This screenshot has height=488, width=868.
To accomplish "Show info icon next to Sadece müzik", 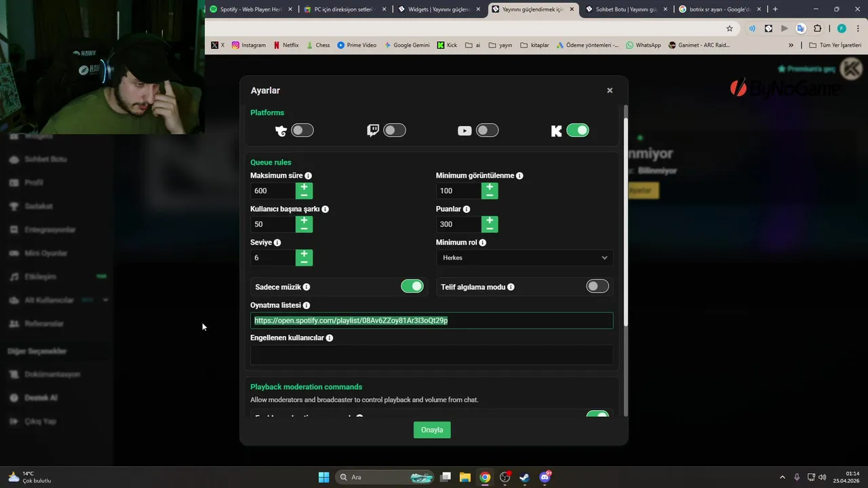I will pyautogui.click(x=307, y=287).
